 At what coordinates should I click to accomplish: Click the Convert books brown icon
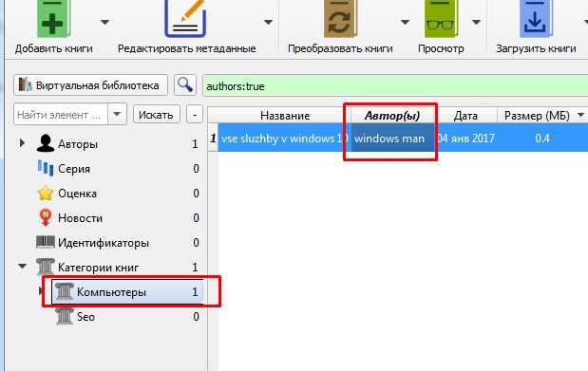340,19
